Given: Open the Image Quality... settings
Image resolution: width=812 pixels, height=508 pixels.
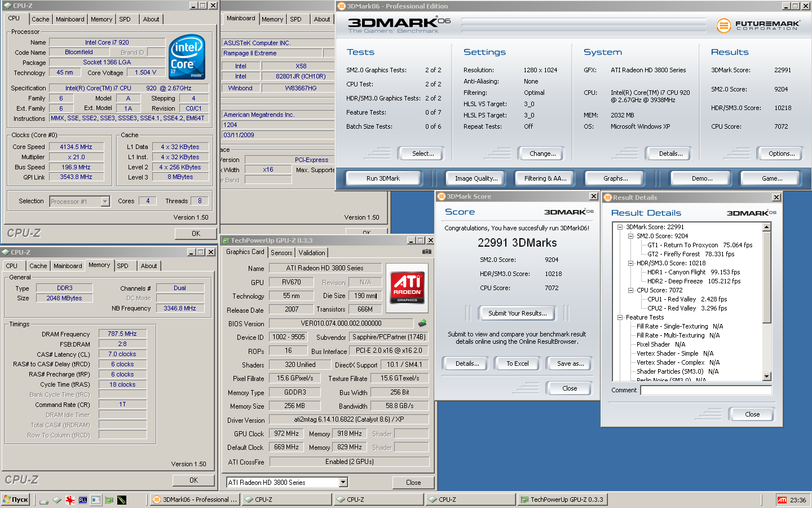Looking at the screenshot, I should tap(476, 178).
